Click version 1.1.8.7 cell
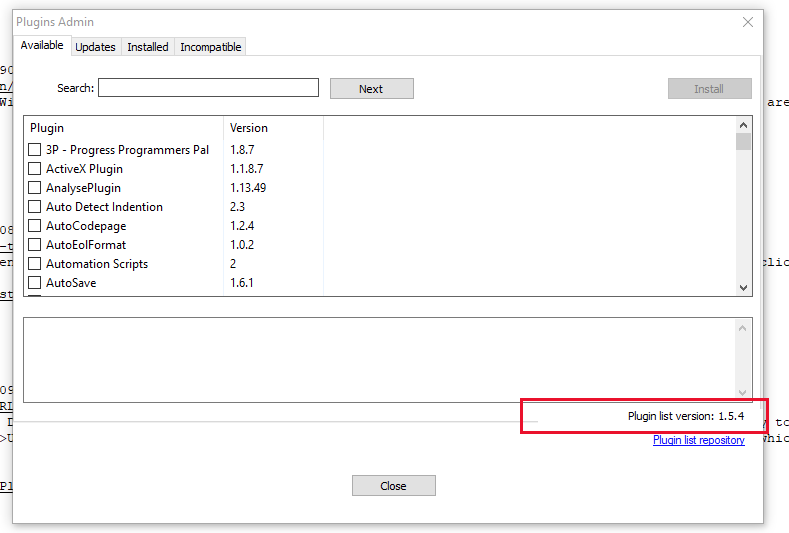Viewport: 789px width, 533px height. 247,169
